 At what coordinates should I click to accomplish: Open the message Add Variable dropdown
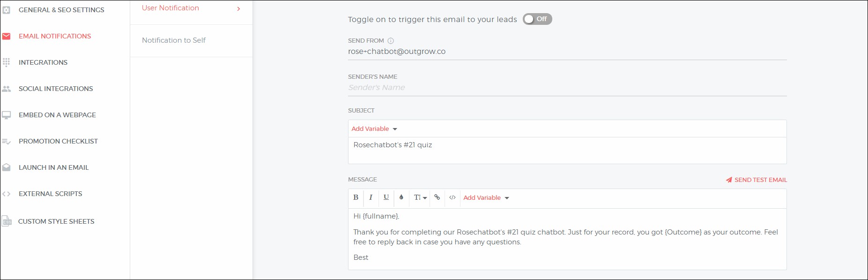(486, 198)
